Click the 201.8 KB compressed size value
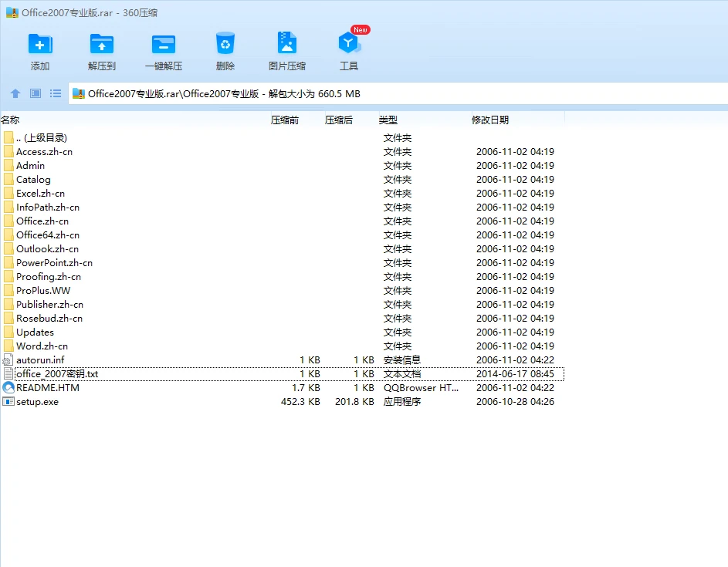Screen dimensions: 728x567 click(354, 402)
